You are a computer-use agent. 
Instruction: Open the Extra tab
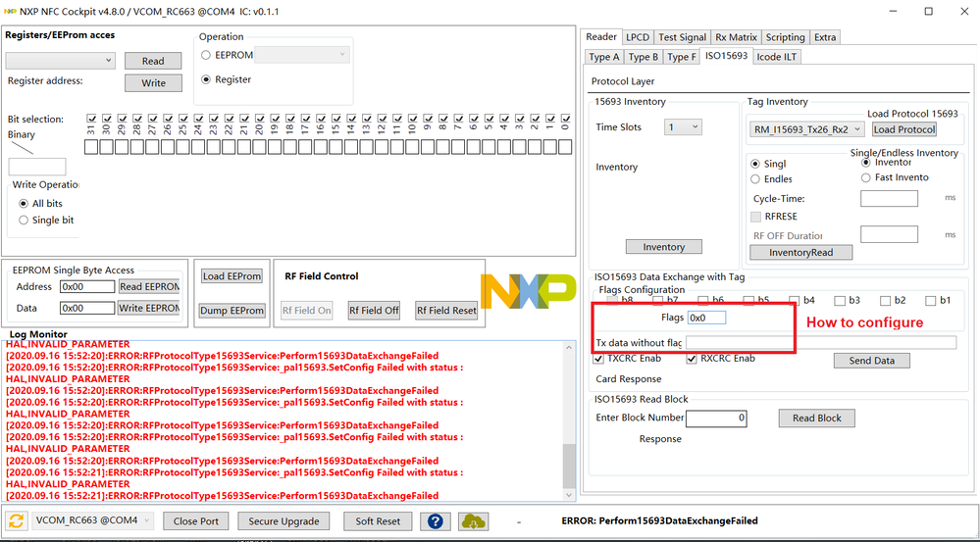(x=825, y=37)
